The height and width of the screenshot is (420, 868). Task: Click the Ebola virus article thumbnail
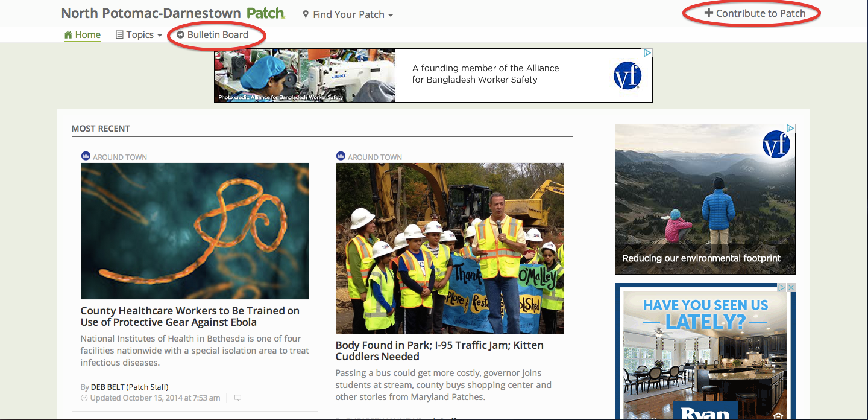[195, 231]
